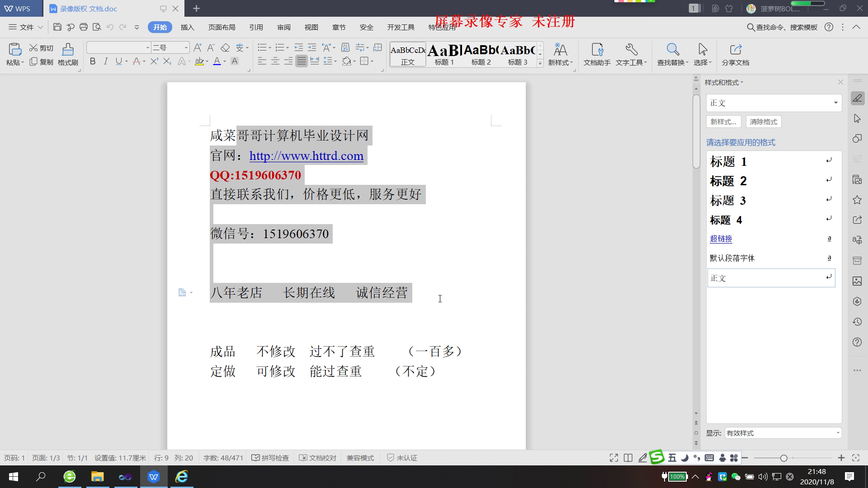
Task: Click the Cut (剪切) scissors button
Action: [41, 48]
